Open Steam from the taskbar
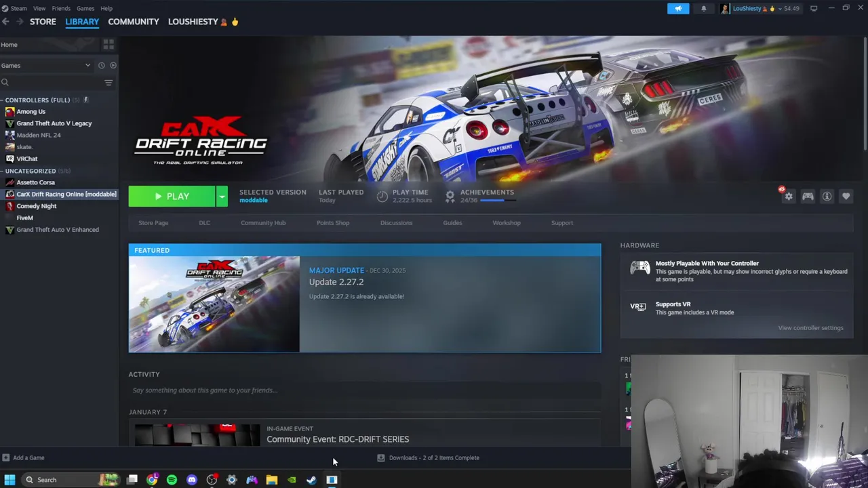The height and width of the screenshot is (488, 868). pyautogui.click(x=311, y=479)
